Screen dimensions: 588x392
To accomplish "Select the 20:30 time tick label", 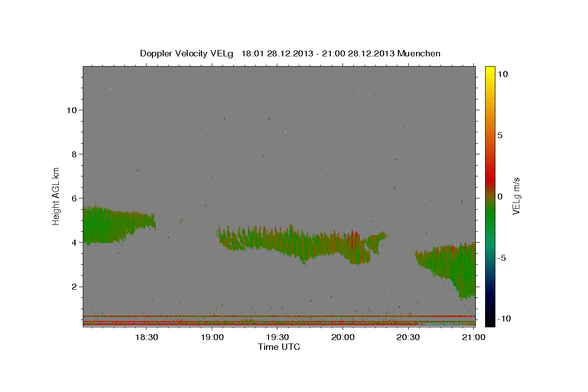I will pyautogui.click(x=408, y=337).
